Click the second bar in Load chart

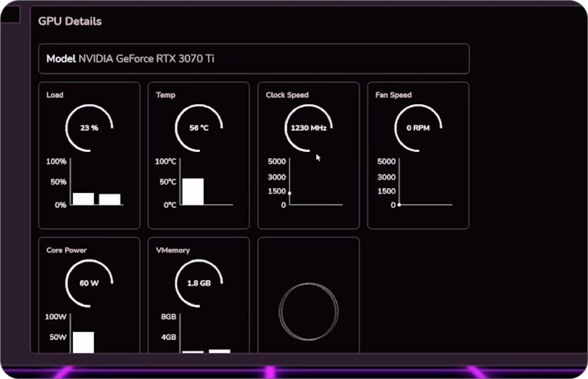coord(110,199)
